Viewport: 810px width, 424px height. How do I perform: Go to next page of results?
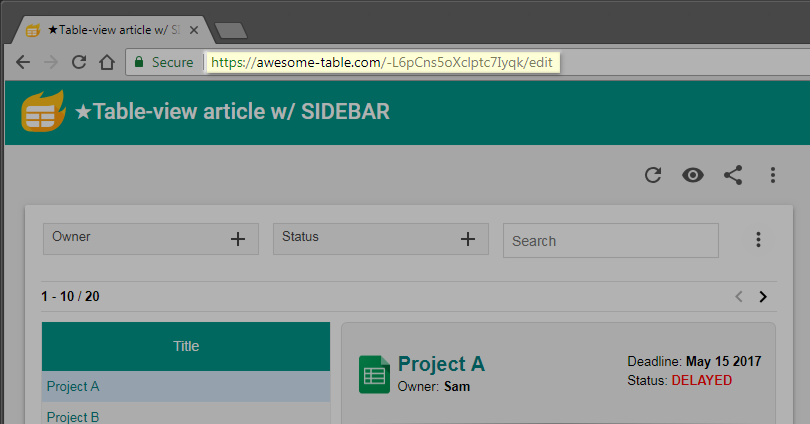[763, 296]
